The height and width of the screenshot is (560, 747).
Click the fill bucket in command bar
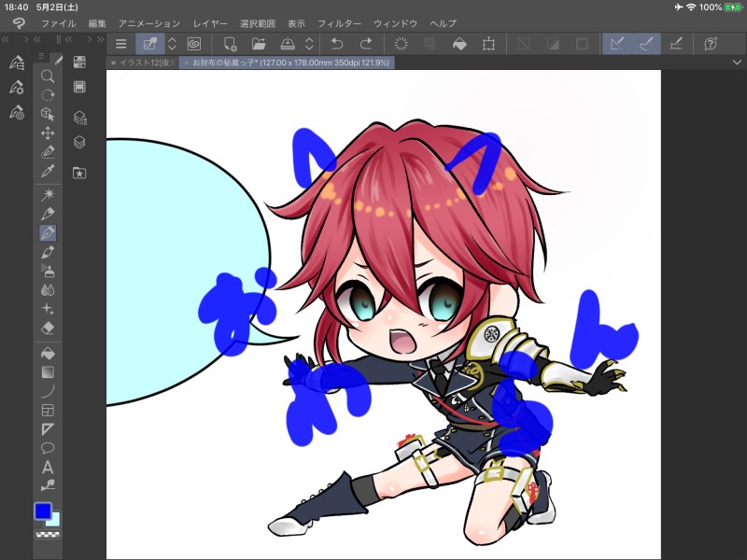point(459,44)
